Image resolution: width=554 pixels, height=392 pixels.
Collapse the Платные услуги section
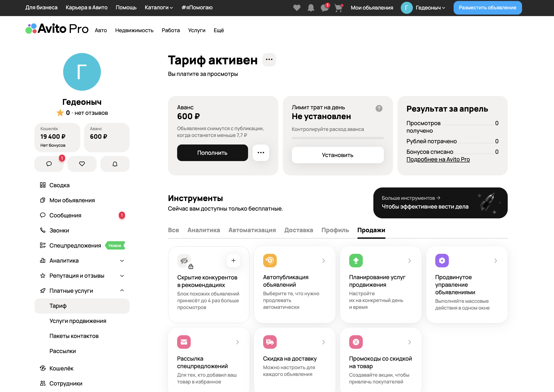(122, 291)
